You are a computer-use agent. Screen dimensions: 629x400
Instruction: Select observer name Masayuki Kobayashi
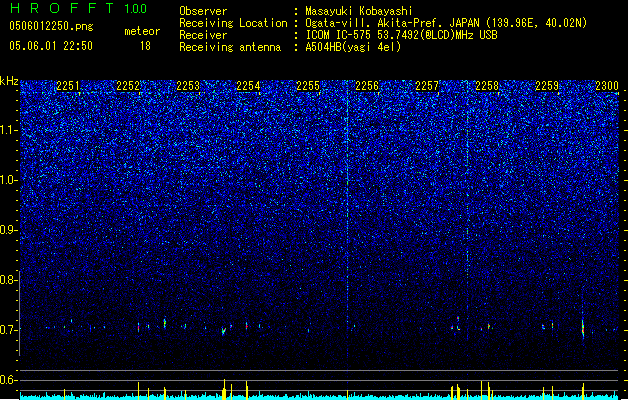pyautogui.click(x=359, y=11)
